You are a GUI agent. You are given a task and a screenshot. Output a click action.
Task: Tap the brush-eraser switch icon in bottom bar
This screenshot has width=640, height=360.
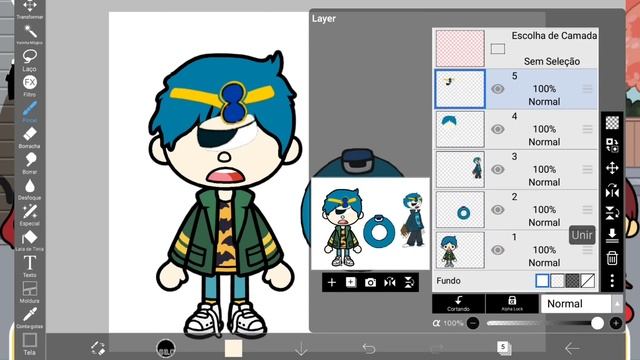coord(98,348)
